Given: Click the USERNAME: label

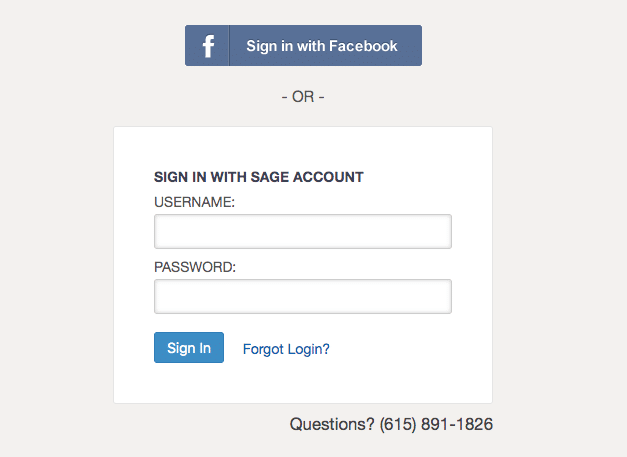Looking at the screenshot, I should (194, 202).
